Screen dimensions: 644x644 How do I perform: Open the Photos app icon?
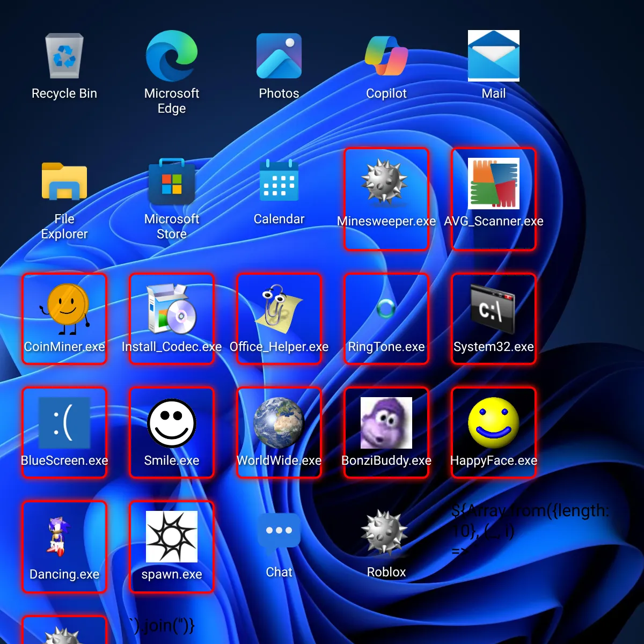tap(279, 56)
